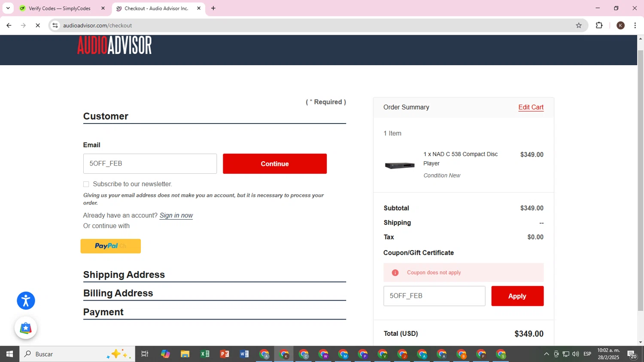This screenshot has height=362, width=644.
Task: Open the Chrome profile K avatar
Action: click(x=620, y=25)
